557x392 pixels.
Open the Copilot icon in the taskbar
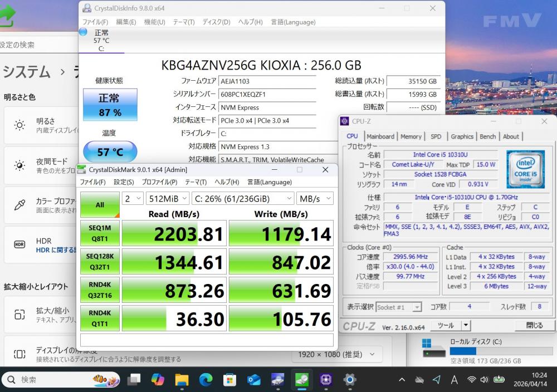[158, 380]
